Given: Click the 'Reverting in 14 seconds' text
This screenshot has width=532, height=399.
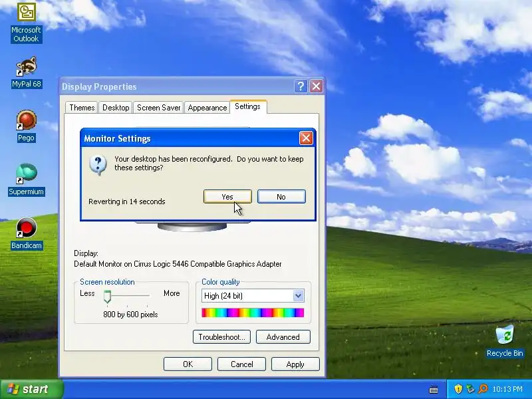Looking at the screenshot, I should (127, 201).
